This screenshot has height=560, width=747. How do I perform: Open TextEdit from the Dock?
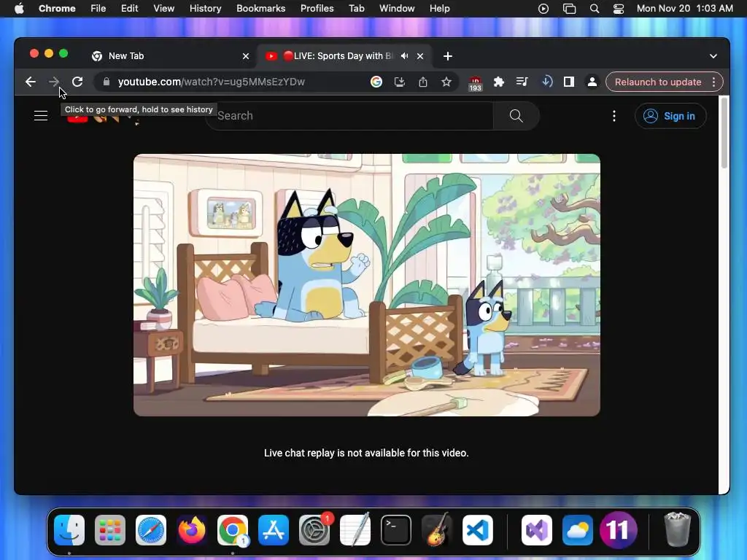pos(355,530)
